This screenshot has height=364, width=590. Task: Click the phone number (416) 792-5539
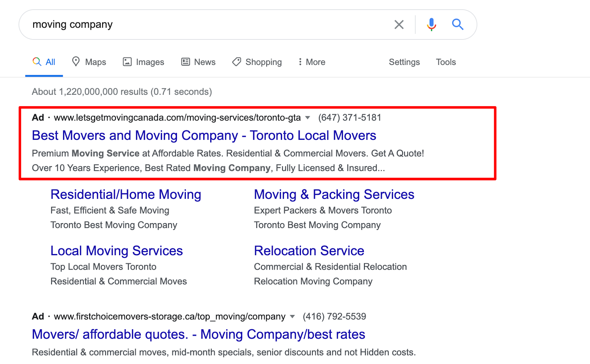[x=334, y=316]
